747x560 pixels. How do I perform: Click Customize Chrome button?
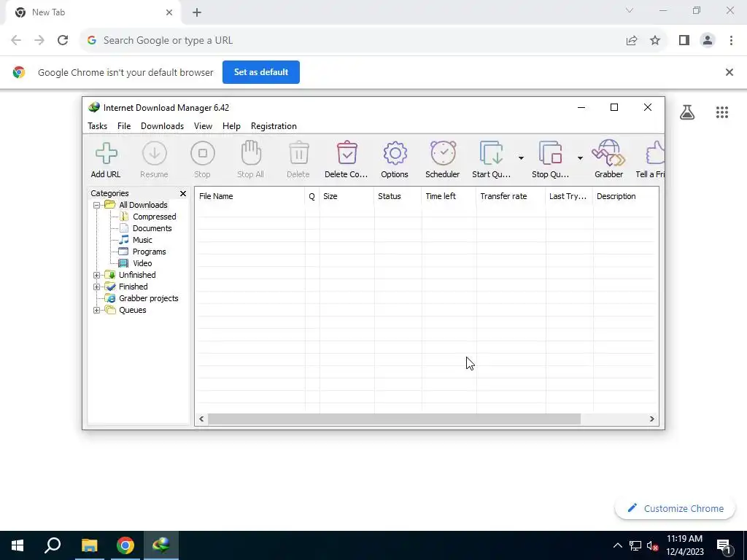pyautogui.click(x=675, y=508)
